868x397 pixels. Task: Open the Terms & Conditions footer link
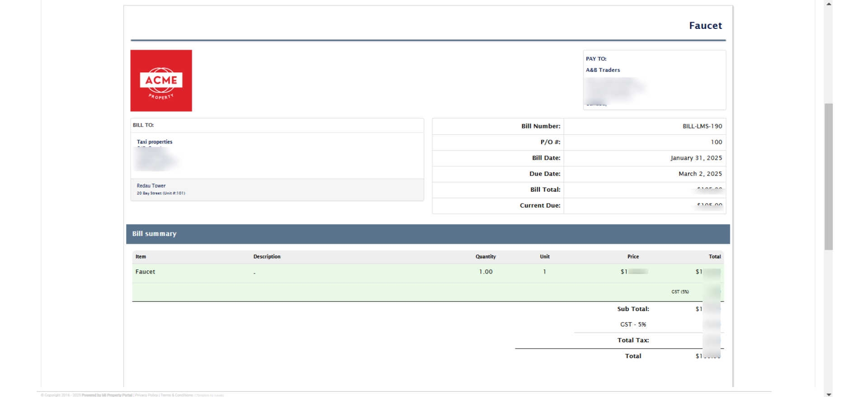[177, 395]
